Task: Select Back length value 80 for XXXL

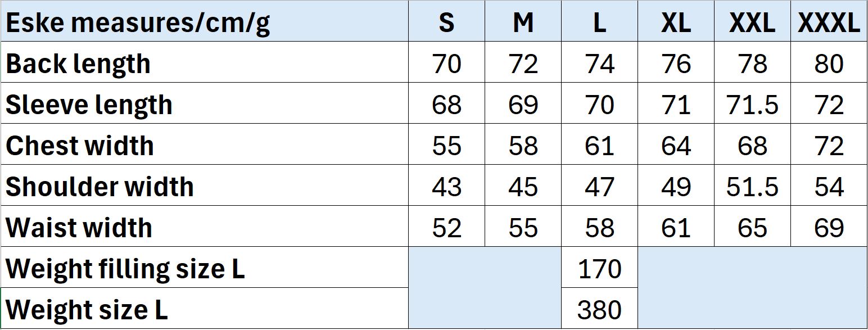Action: pos(829,62)
